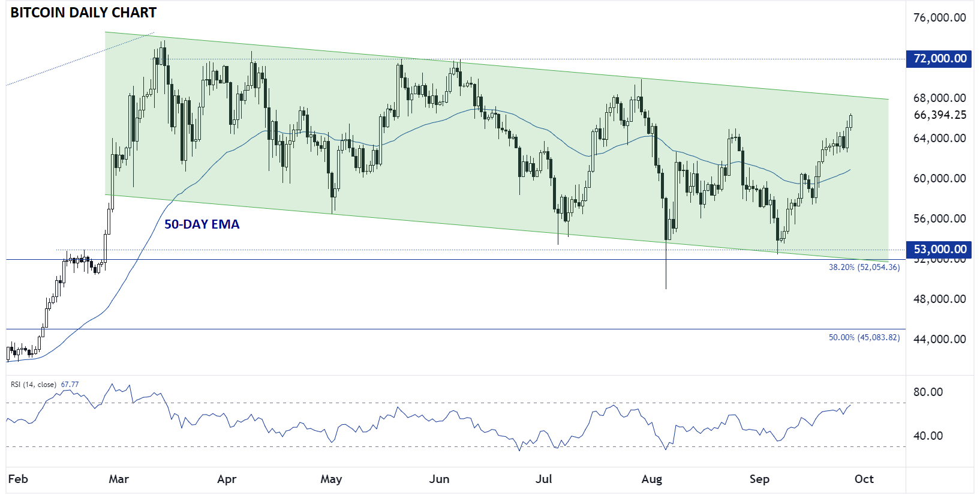
Task: Click the 76,000.00 price axis label
Action: coord(939,18)
